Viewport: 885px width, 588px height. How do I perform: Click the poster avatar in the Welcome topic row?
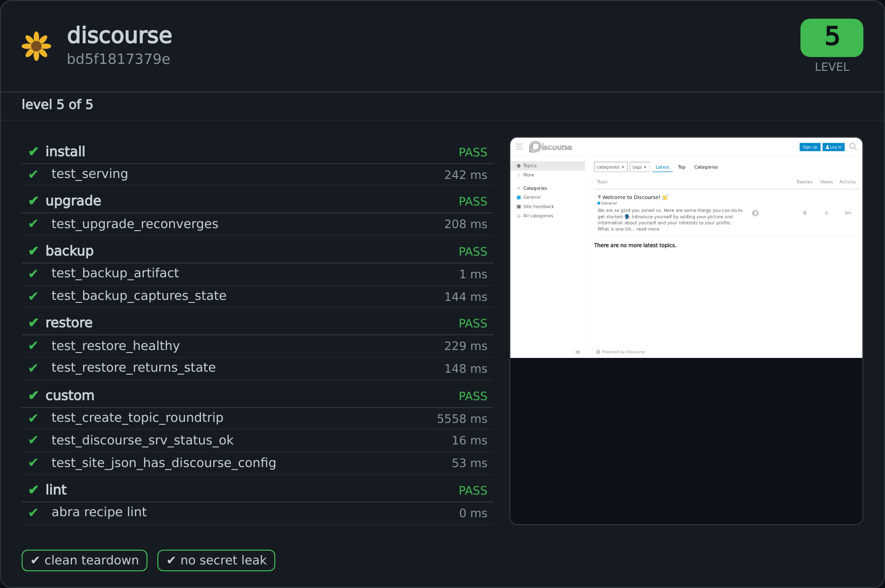coord(755,213)
